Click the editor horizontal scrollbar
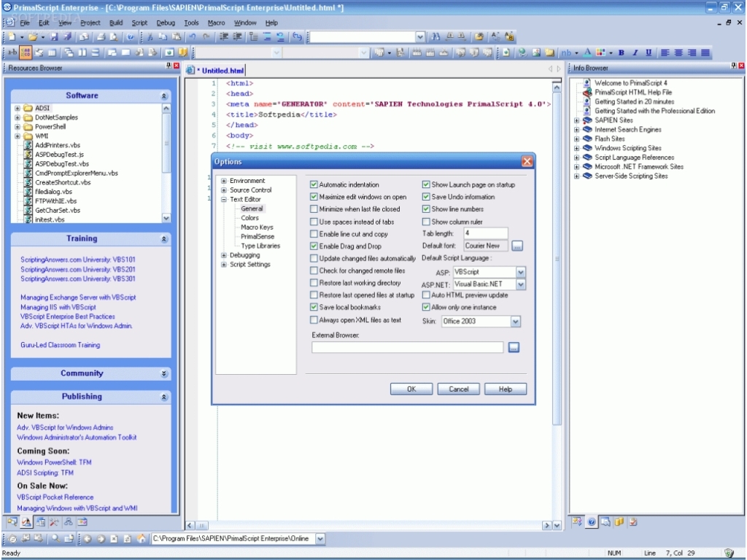 click(368, 526)
